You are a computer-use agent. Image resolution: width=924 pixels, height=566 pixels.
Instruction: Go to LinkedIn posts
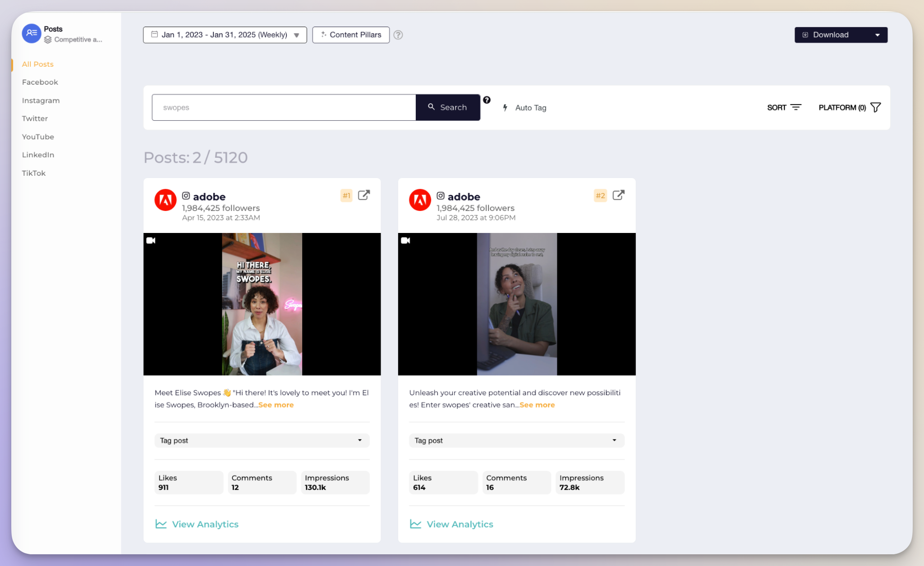(x=38, y=155)
